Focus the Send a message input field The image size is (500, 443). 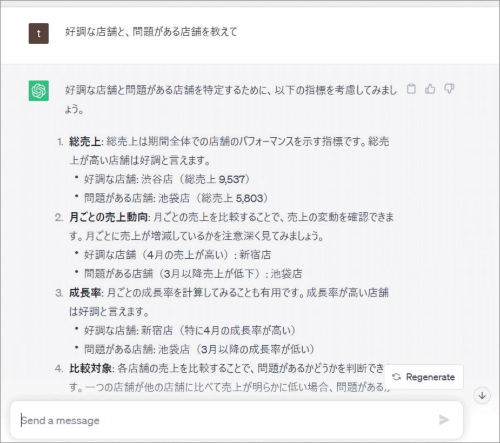(x=237, y=420)
